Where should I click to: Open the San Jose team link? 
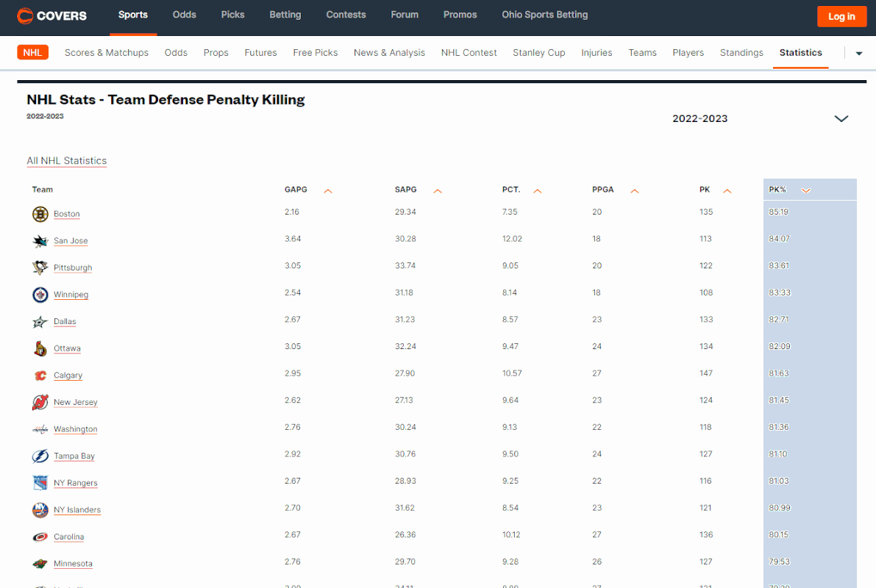(x=71, y=240)
